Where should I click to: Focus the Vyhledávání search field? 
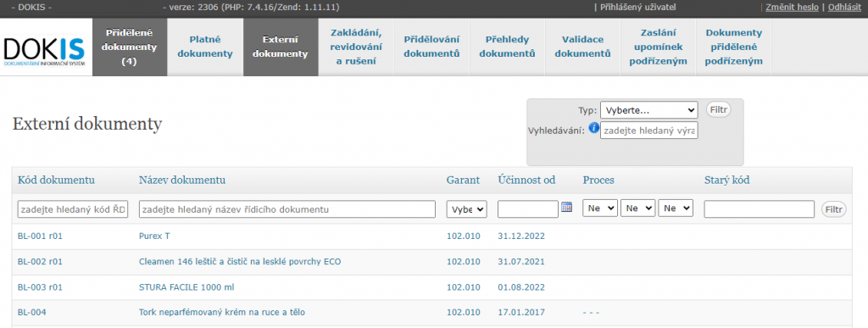tap(648, 131)
